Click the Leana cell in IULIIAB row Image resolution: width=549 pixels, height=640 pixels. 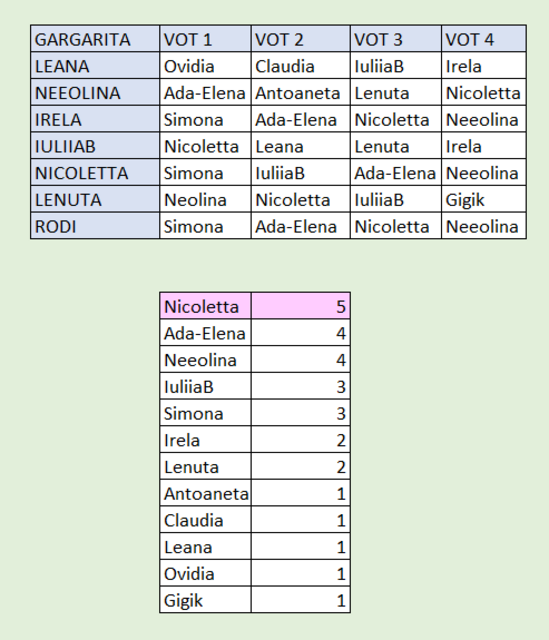(300, 145)
